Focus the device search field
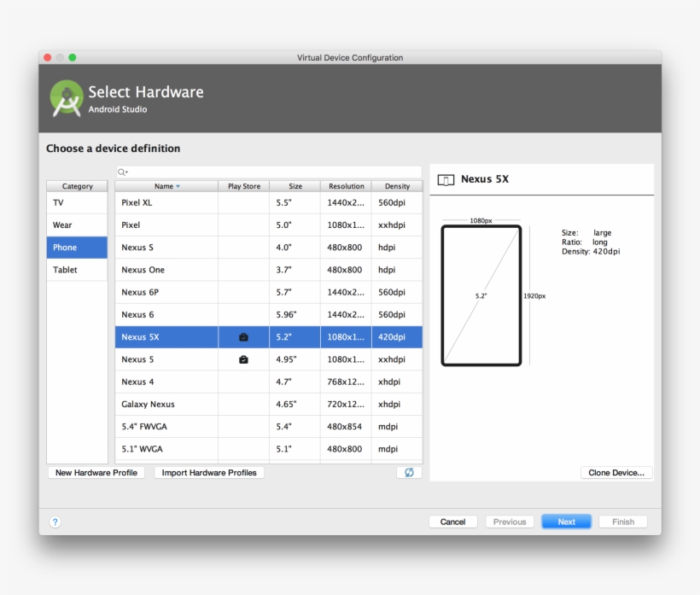This screenshot has width=700, height=595. coord(273,172)
